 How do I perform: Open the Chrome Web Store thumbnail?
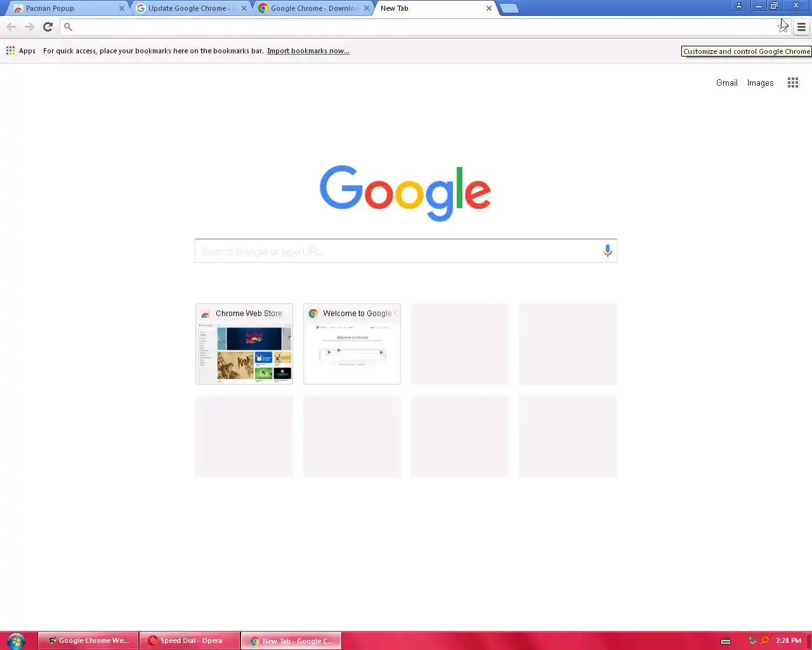tap(244, 343)
